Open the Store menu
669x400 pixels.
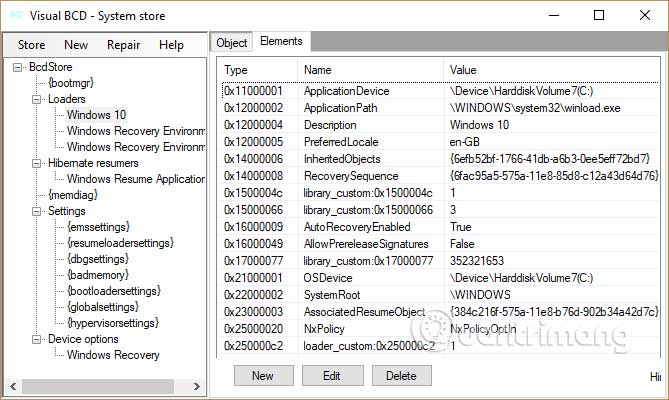click(31, 45)
